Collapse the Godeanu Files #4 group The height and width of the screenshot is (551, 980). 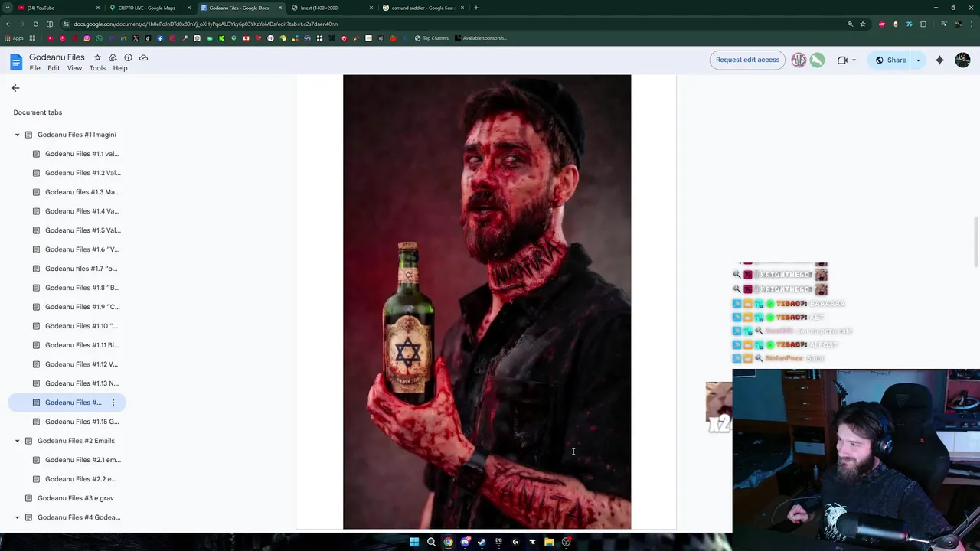pyautogui.click(x=17, y=517)
